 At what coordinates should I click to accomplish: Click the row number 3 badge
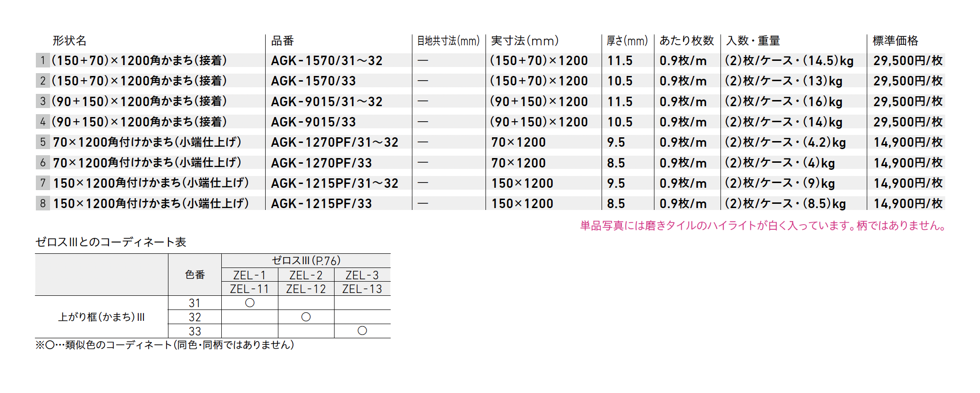click(x=42, y=101)
